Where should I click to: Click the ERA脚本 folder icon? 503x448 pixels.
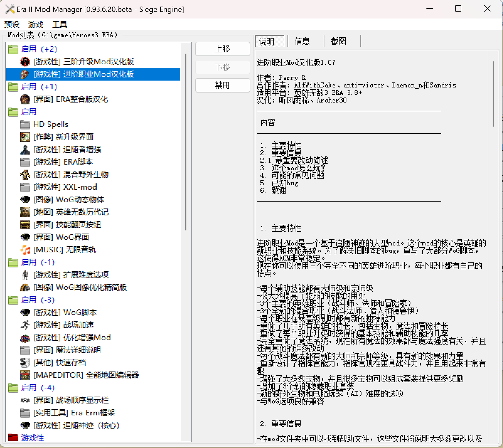25,162
